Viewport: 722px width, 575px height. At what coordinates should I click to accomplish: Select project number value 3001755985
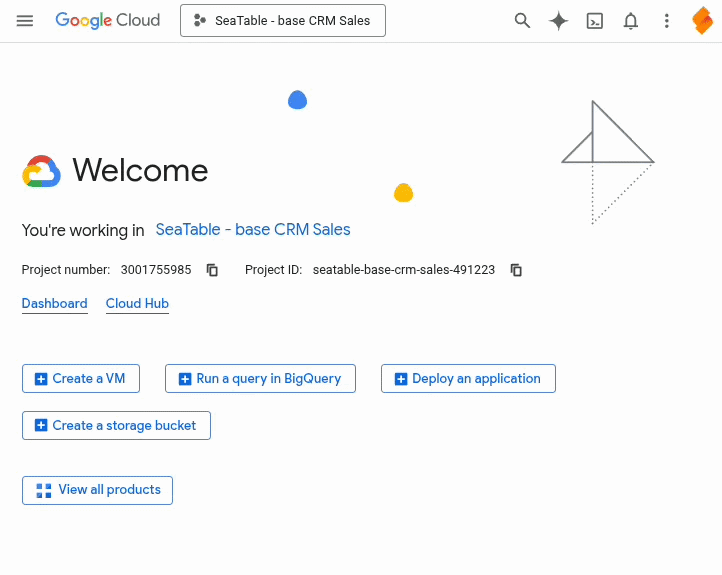pos(156,270)
